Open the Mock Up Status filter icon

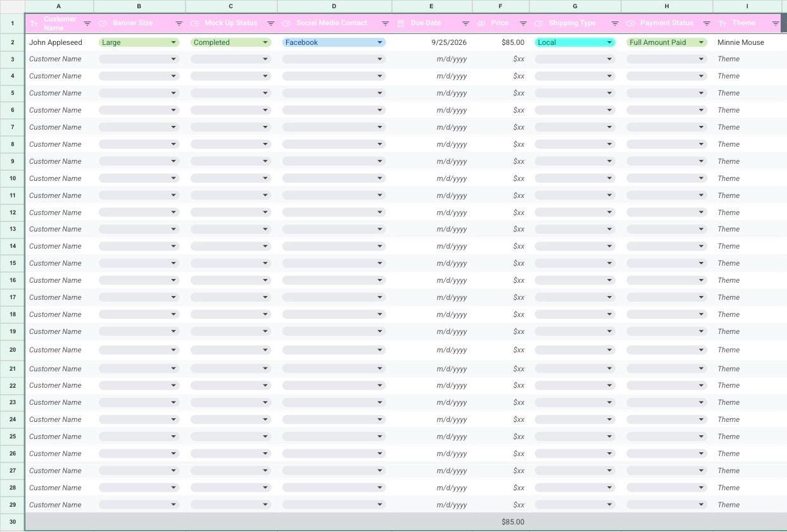click(270, 23)
